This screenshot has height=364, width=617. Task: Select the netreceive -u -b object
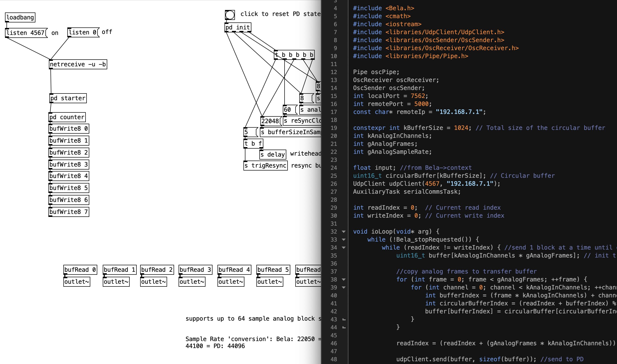click(x=78, y=64)
